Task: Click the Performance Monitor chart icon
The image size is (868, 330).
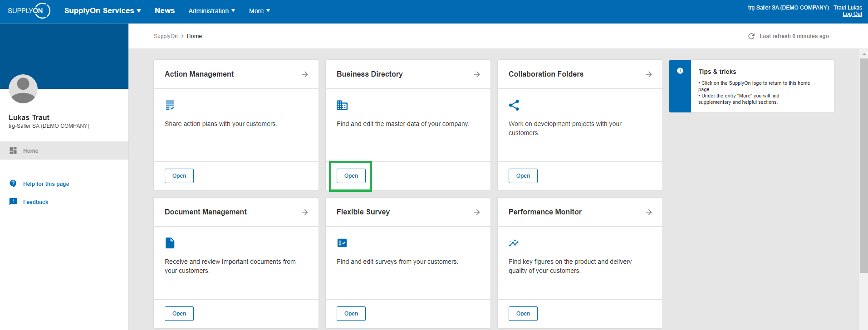Action: click(x=514, y=243)
